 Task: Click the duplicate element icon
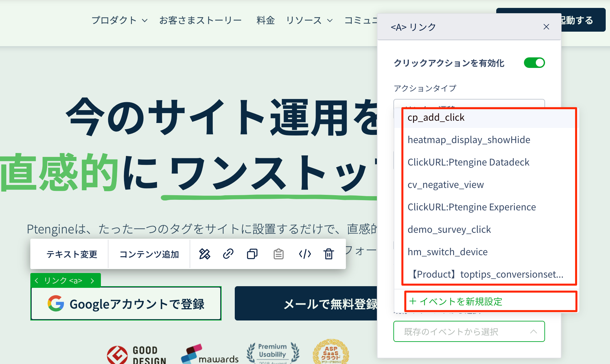pos(252,254)
